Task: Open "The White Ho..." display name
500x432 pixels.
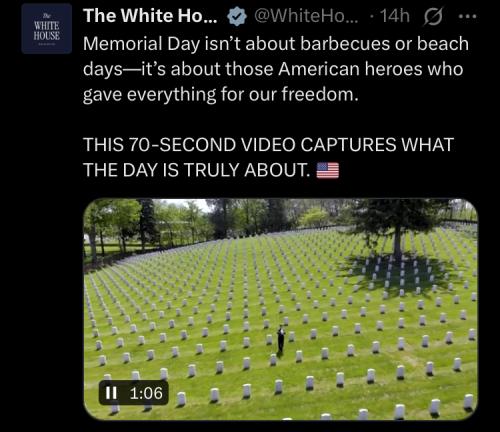Action: (150, 16)
